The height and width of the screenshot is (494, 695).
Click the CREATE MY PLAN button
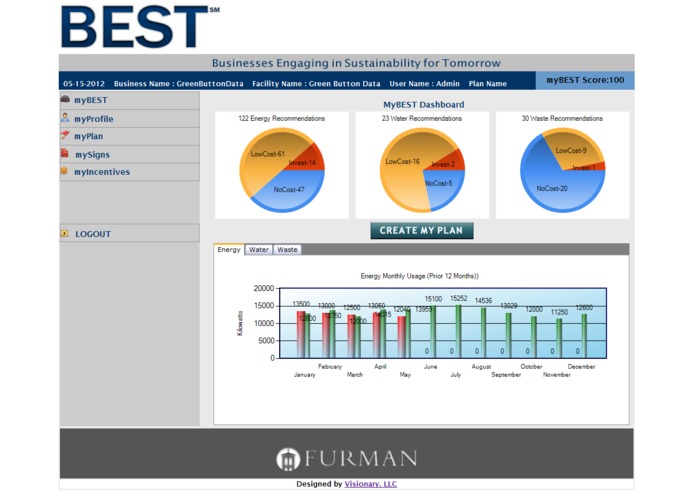click(x=422, y=230)
